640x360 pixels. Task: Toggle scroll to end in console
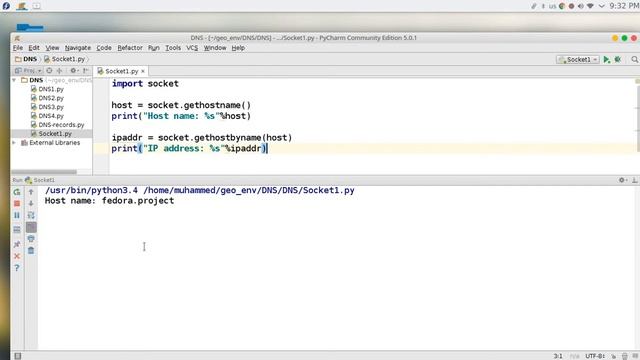pyautogui.click(x=31, y=227)
